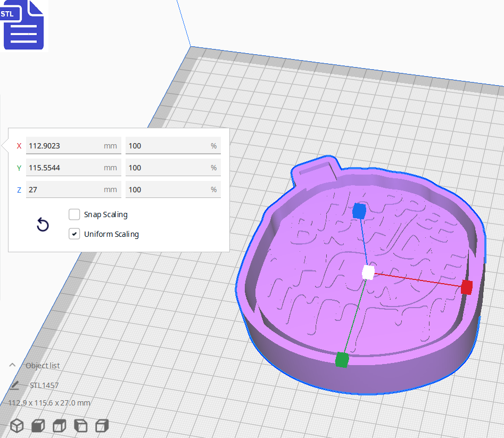Viewport: 504px width, 438px height.
Task: Reset the scale with the circular arrow
Action: [43, 225]
